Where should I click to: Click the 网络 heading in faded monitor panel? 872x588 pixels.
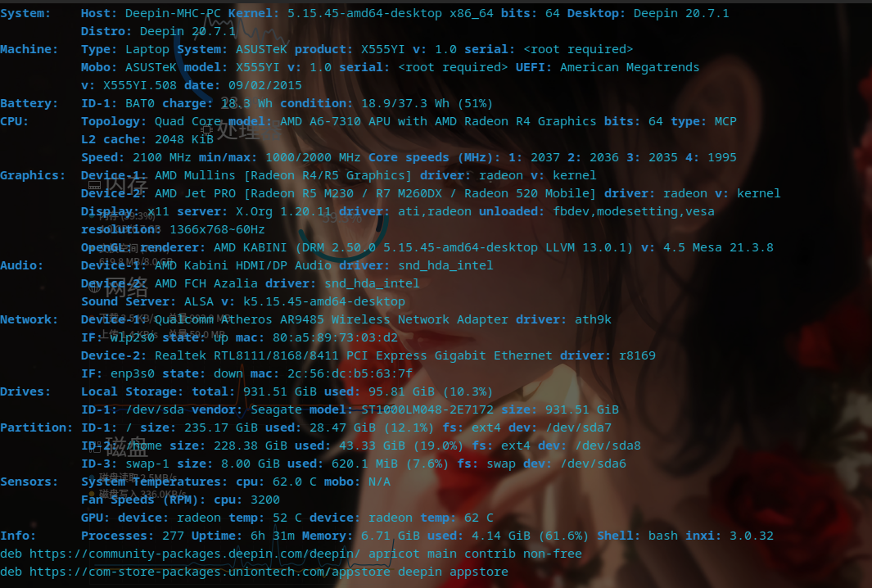[x=126, y=287]
